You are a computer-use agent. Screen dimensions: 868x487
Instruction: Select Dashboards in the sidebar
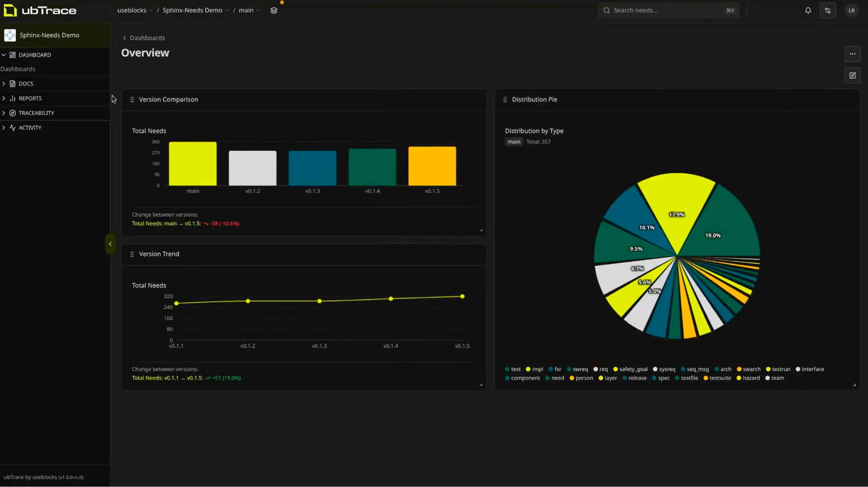(x=18, y=69)
